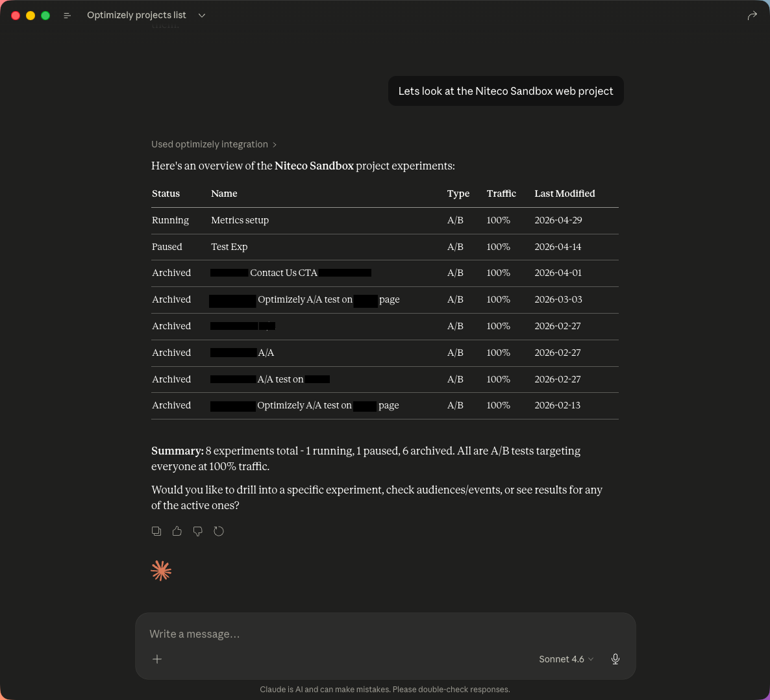Retry the response with the regenerate icon
The height and width of the screenshot is (700, 770).
(x=219, y=531)
